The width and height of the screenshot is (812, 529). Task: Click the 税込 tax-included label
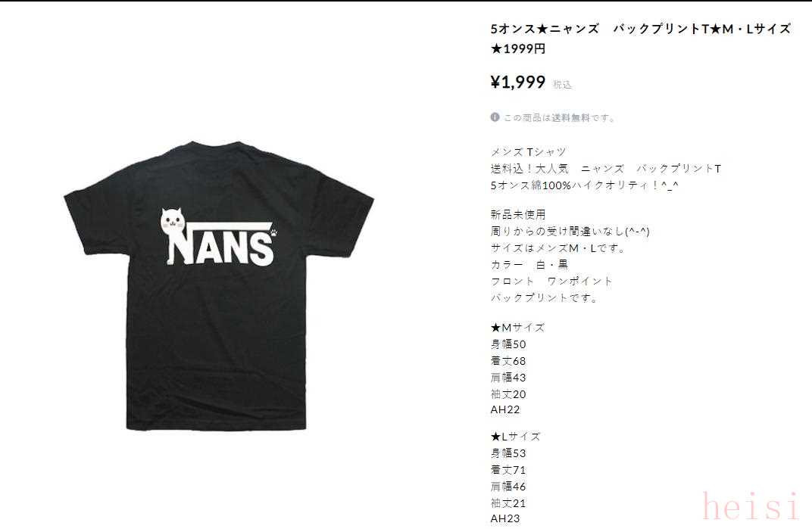[x=562, y=84]
